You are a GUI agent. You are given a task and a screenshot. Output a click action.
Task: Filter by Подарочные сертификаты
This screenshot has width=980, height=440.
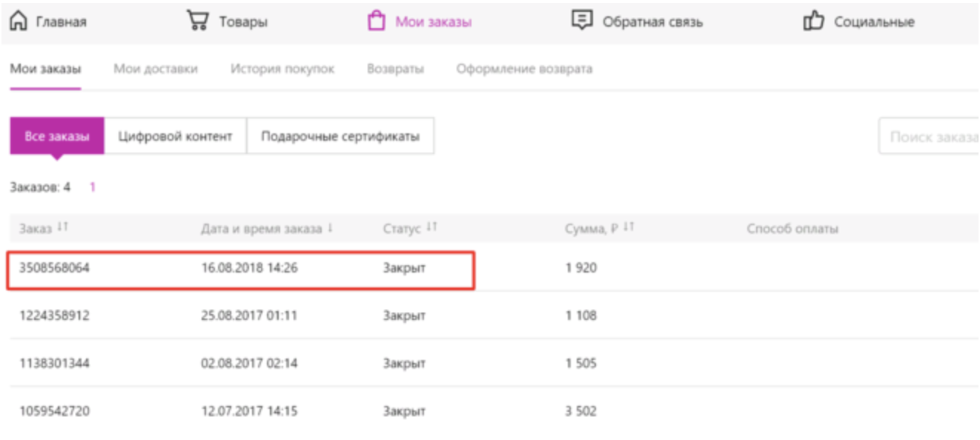340,136
